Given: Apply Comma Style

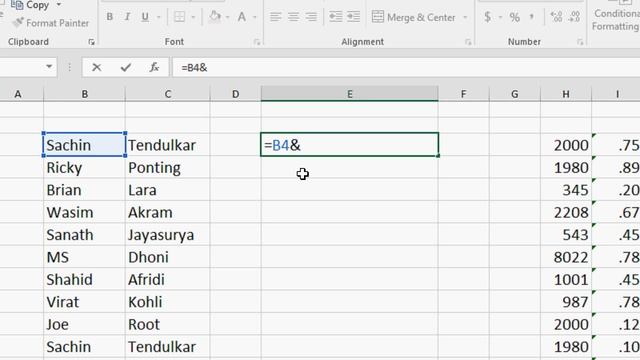Looking at the screenshot, I should (x=531, y=17).
